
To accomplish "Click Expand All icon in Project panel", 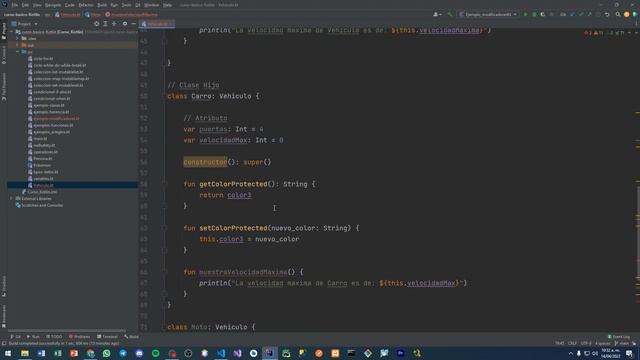I will pos(105,24).
